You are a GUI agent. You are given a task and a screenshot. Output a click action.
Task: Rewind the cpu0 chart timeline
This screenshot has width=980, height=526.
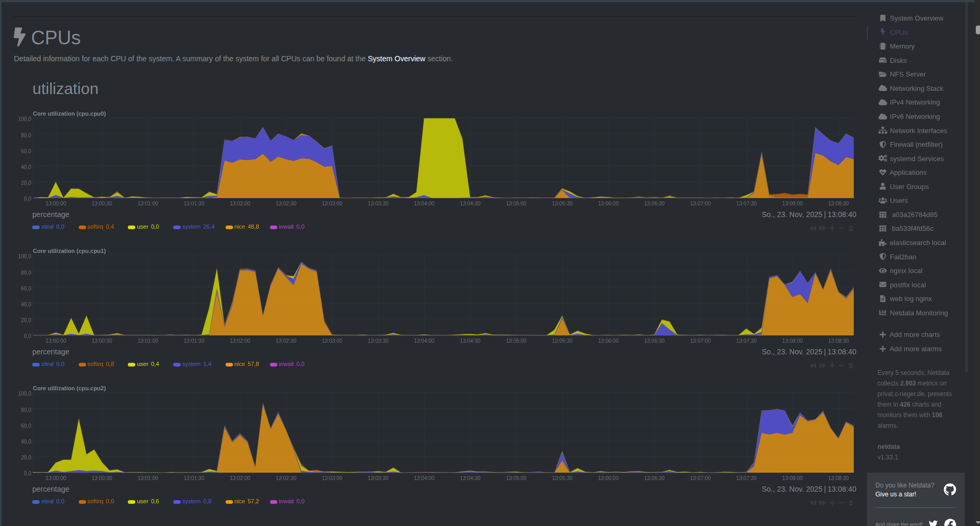point(813,228)
